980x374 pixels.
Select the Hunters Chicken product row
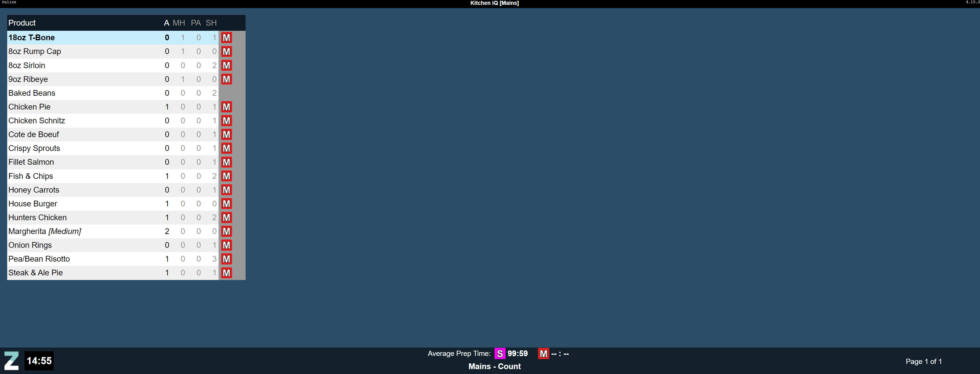[x=37, y=218]
